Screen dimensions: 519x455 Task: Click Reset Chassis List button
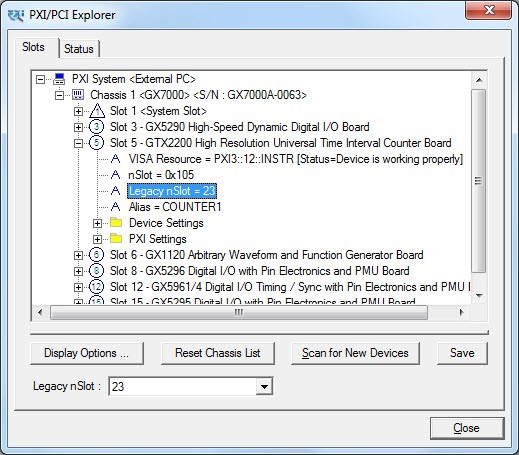click(x=218, y=353)
